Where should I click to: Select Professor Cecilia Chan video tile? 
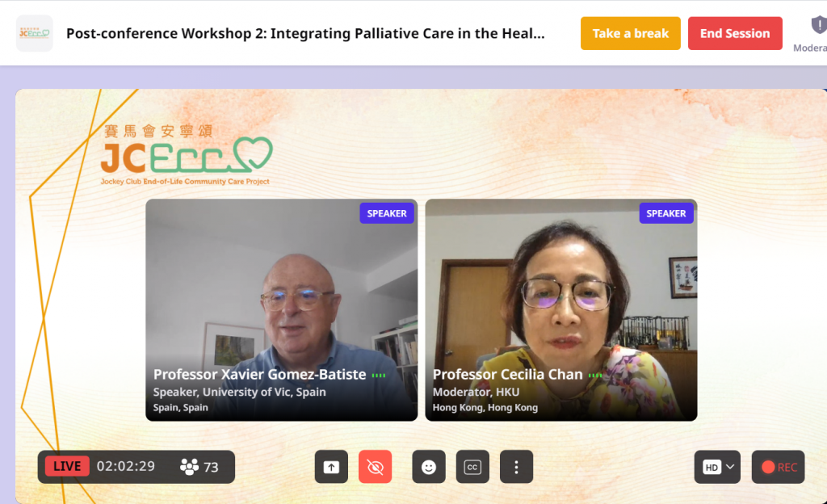(561, 310)
